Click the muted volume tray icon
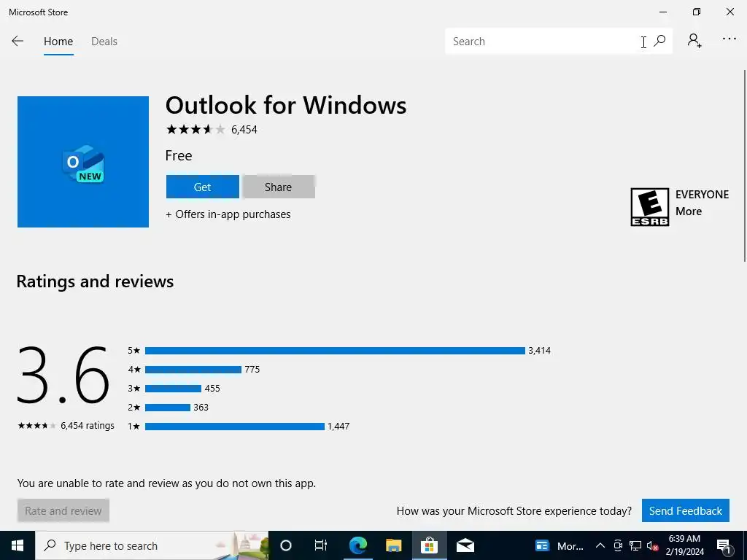Image resolution: width=747 pixels, height=560 pixels. click(653, 545)
